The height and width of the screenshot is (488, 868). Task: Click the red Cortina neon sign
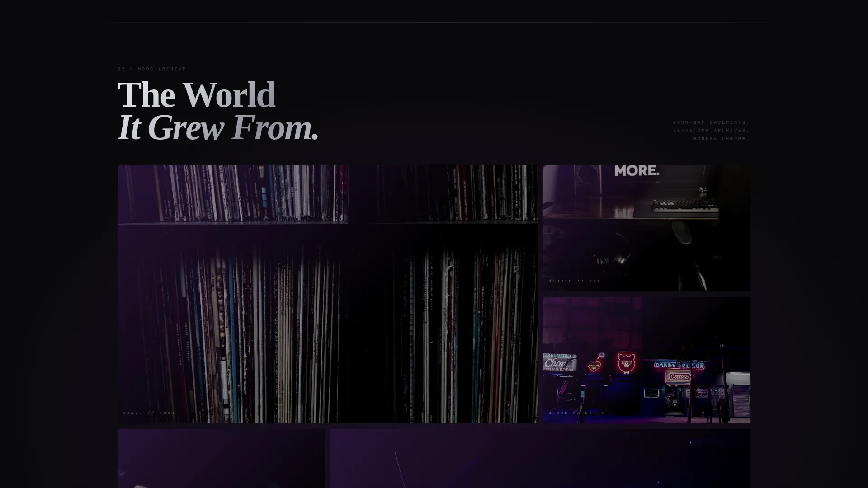pos(679,376)
